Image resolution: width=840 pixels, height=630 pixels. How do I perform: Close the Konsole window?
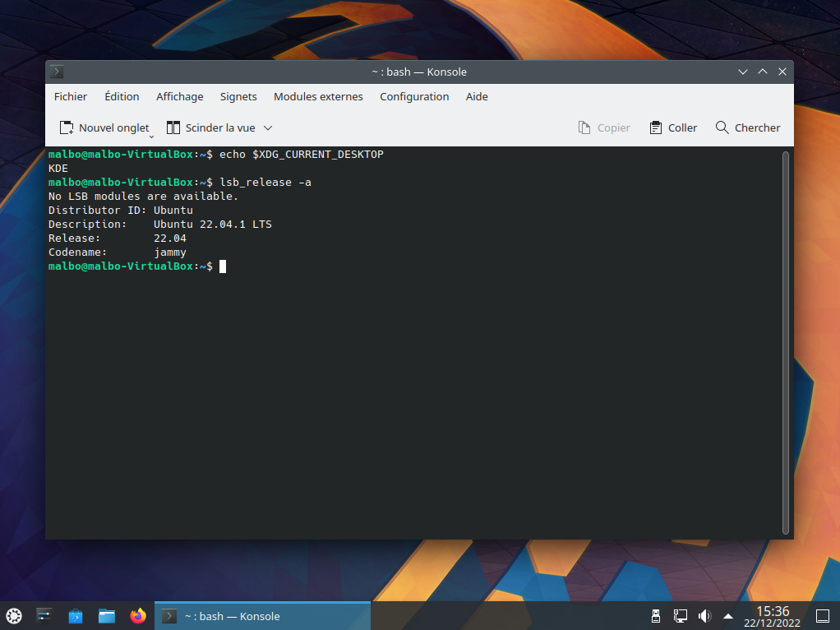point(782,72)
